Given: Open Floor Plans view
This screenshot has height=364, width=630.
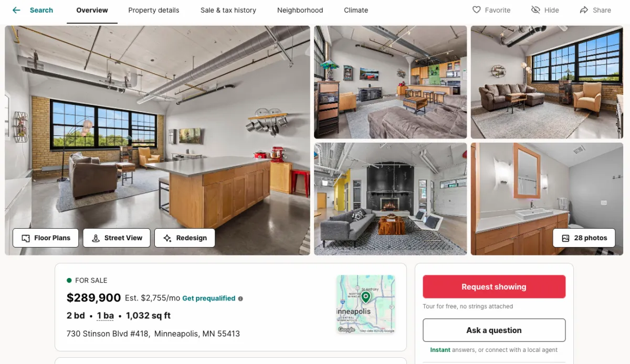Looking at the screenshot, I should coord(46,238).
